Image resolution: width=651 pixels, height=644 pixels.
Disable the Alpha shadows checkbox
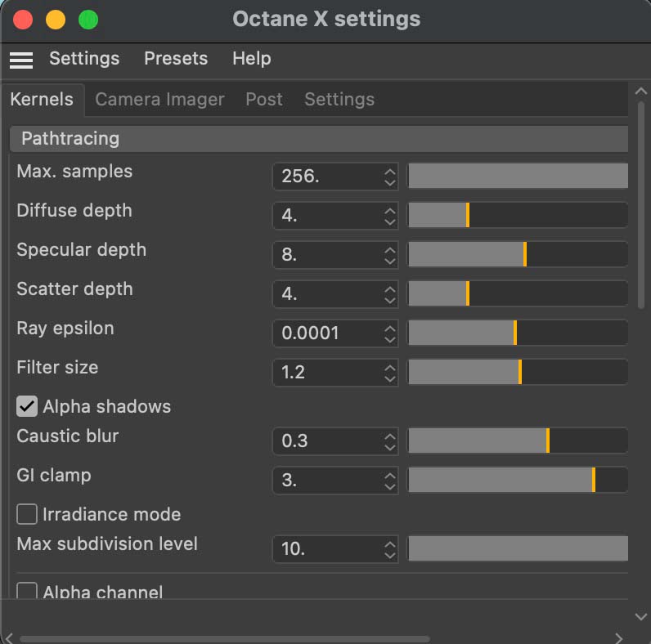click(27, 406)
